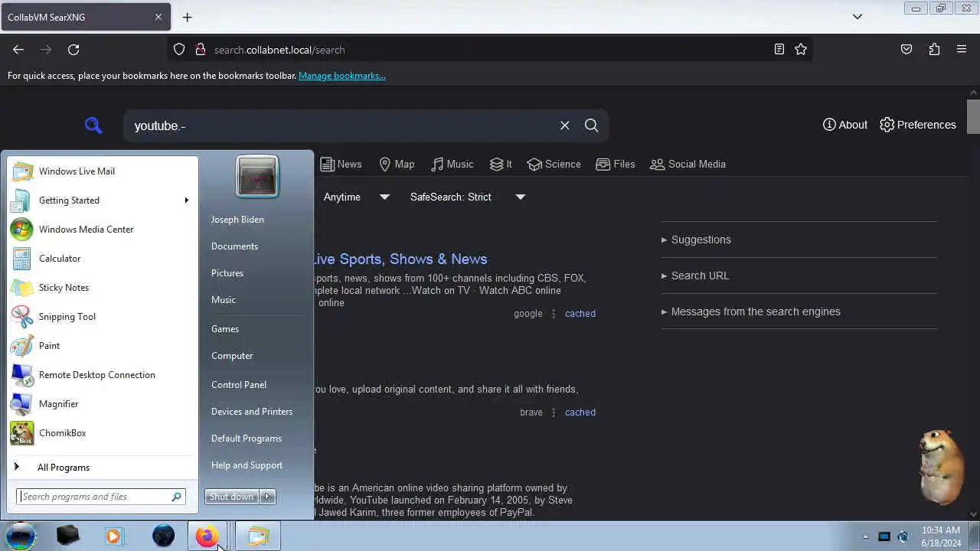This screenshot has width=980, height=551.
Task: Expand the Suggestions section
Action: coord(696,240)
